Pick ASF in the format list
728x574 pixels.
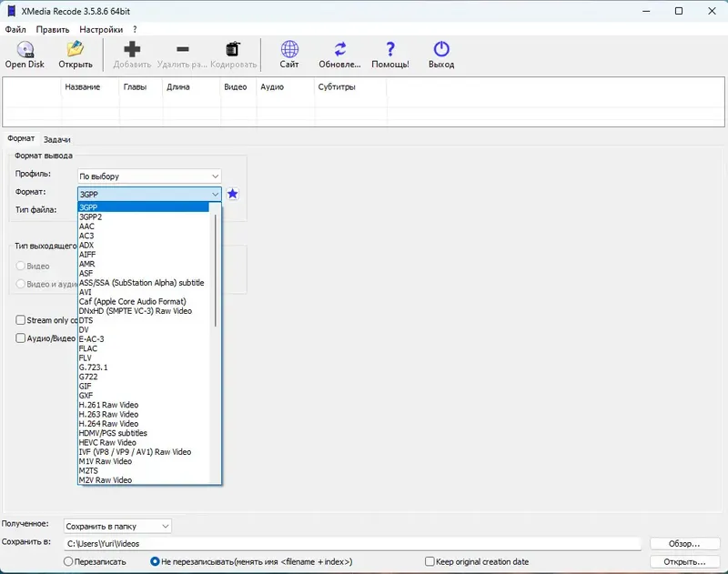tap(144, 273)
